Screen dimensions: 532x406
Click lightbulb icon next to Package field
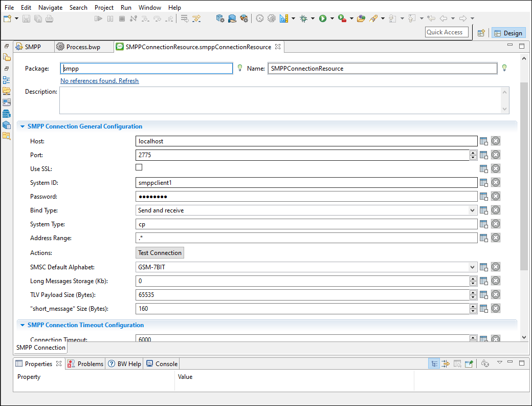pos(239,68)
